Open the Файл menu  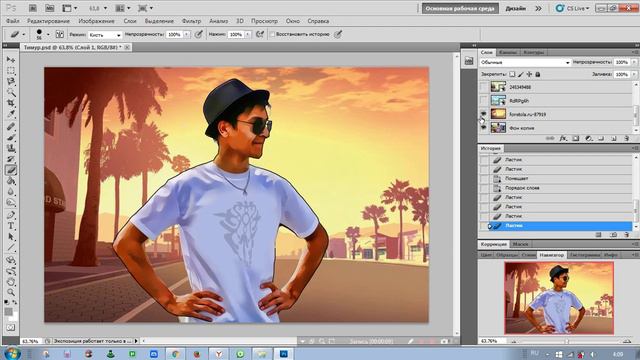pyautogui.click(x=13, y=21)
